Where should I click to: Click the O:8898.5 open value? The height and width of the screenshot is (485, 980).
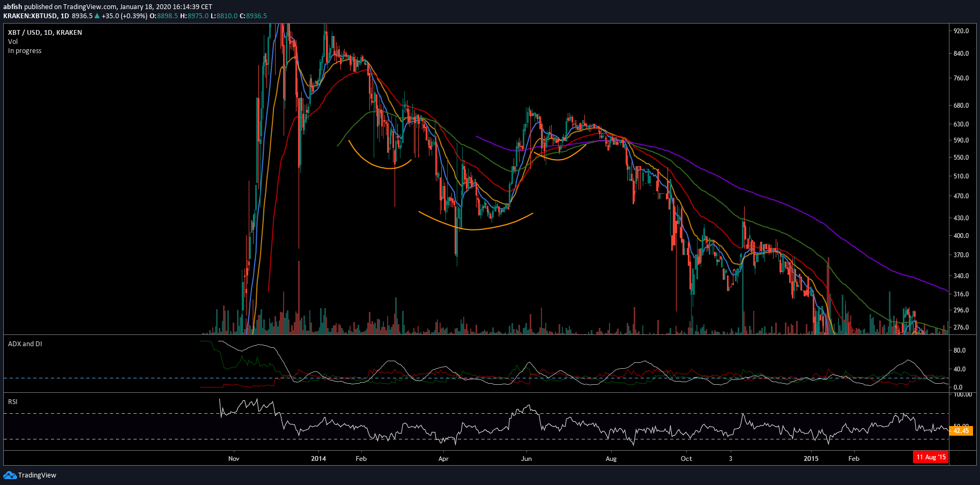[164, 16]
